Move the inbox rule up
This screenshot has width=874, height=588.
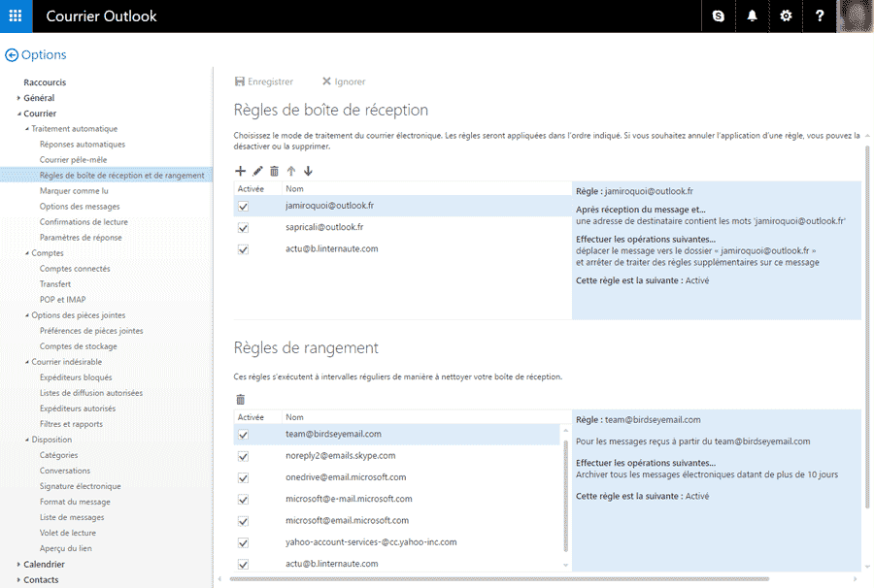291,171
